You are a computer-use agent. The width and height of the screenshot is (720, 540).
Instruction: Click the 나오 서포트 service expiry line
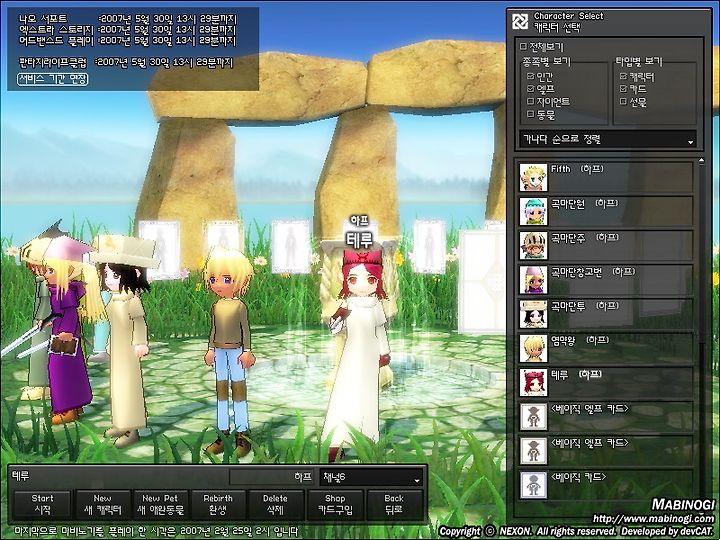pos(128,19)
